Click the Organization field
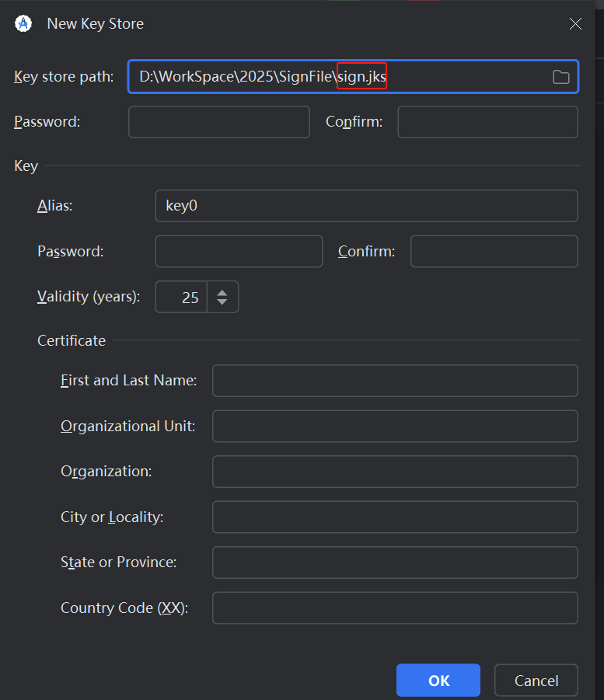The width and height of the screenshot is (604, 700). click(x=395, y=472)
